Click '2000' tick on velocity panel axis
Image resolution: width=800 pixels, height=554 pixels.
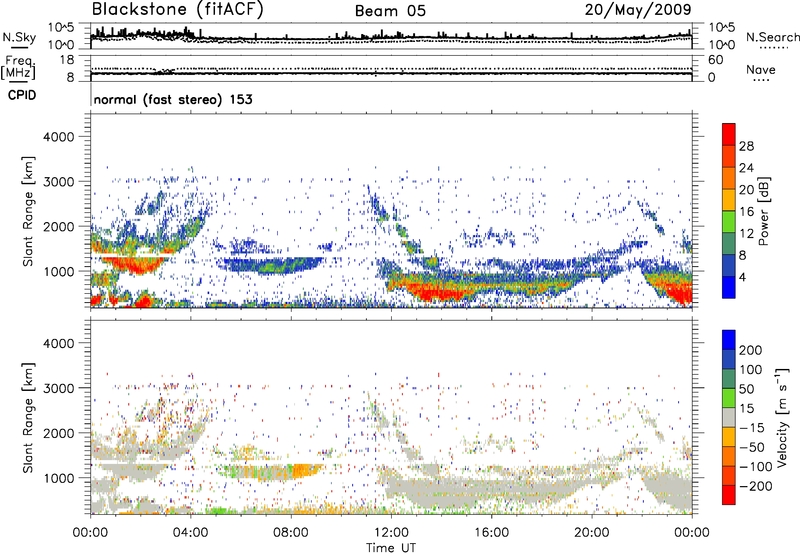click(x=58, y=433)
